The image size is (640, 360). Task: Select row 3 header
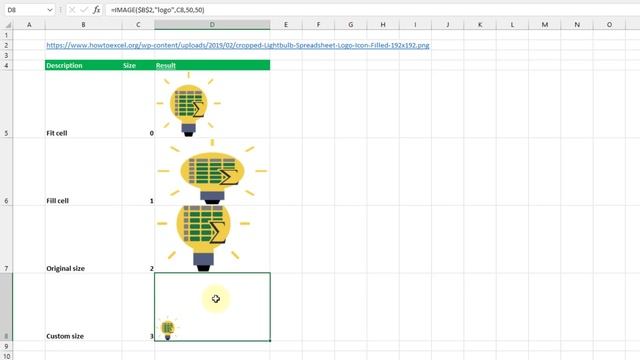pos(6,55)
